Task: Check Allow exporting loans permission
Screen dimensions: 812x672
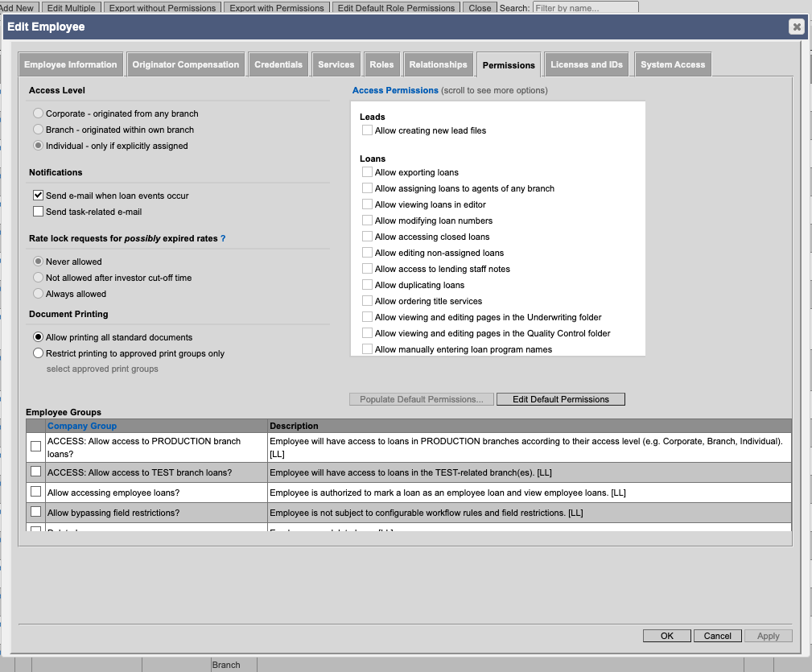Action: (367, 172)
